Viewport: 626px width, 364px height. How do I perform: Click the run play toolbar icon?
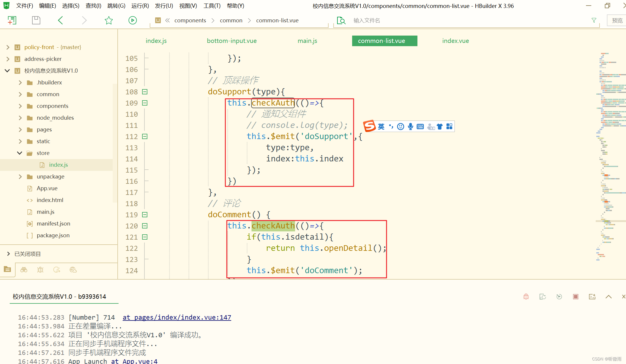coord(133,20)
